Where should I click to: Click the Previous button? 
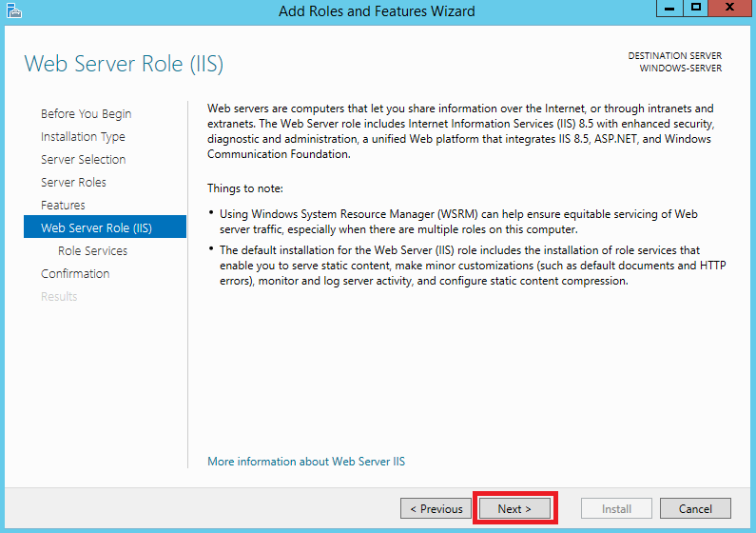click(x=436, y=508)
